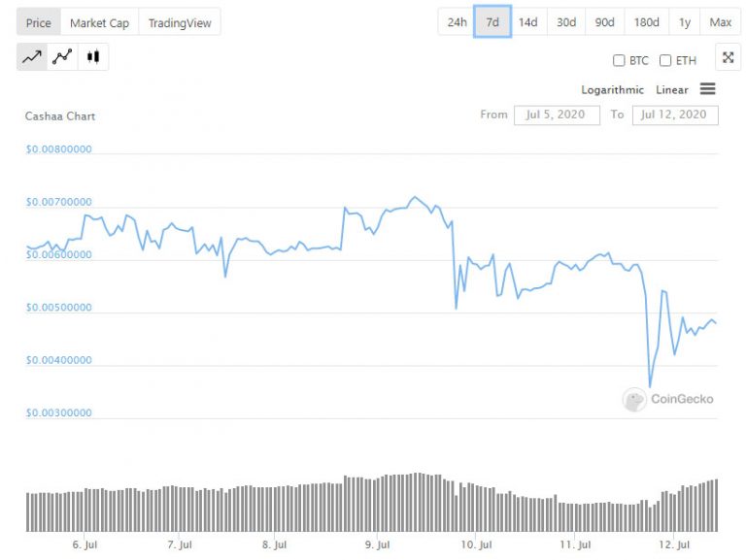Enable the ETH comparison checkbox

tap(665, 60)
